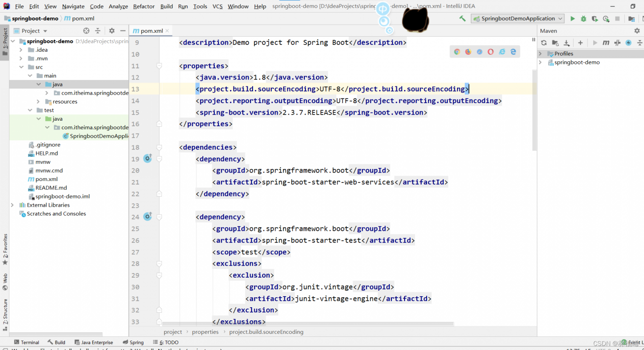Open pom.xml in Opera browser icon
This screenshot has height=350, width=644.
tap(491, 52)
